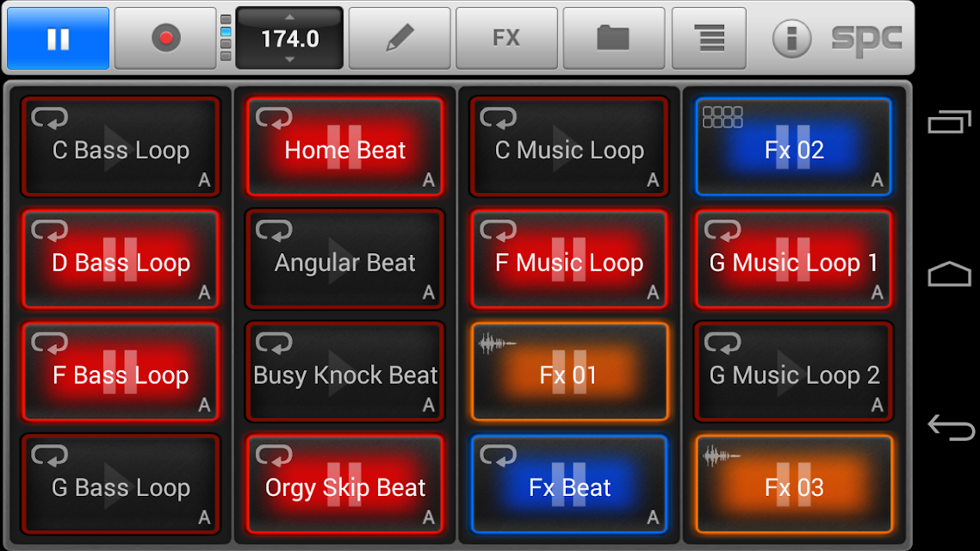Tap loop icon on G Music Loop 2
The height and width of the screenshot is (551, 980).
(723, 343)
